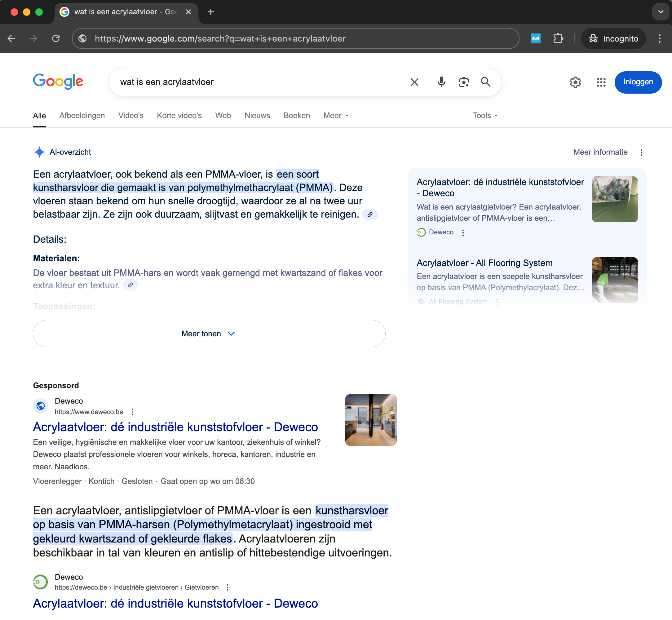Switch to Korte video's tab
The height and width of the screenshot is (620, 672).
[179, 116]
